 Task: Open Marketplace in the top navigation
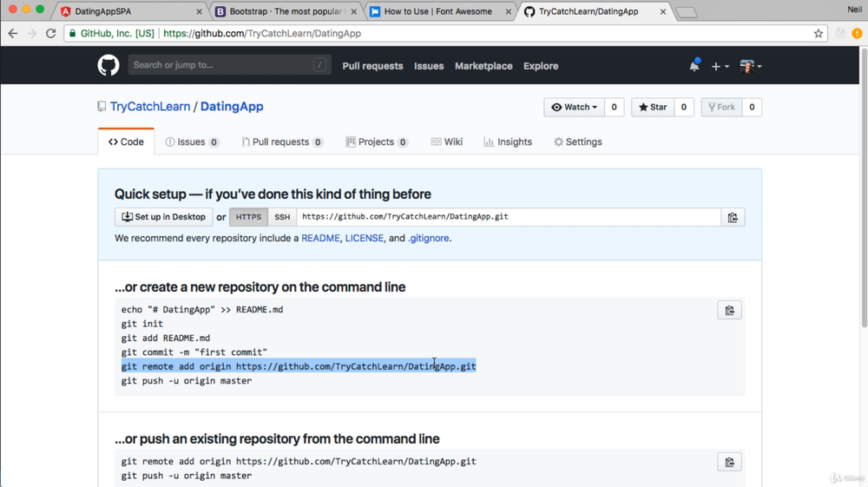click(483, 66)
